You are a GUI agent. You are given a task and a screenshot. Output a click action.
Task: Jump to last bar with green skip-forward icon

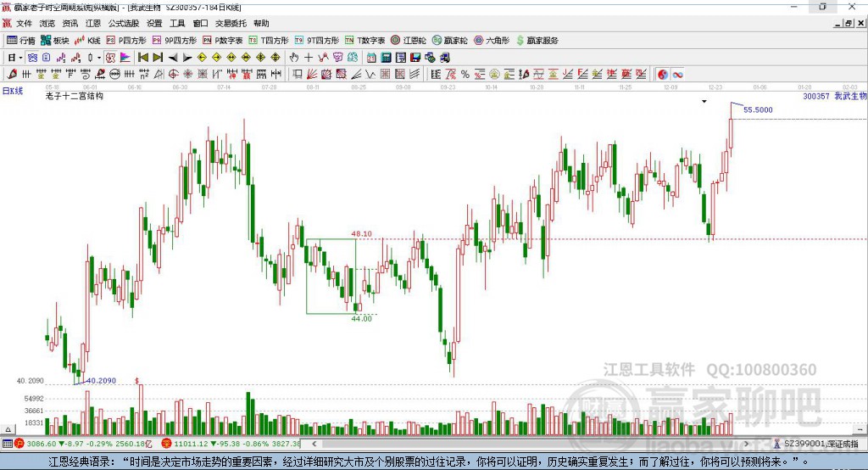tap(158, 58)
